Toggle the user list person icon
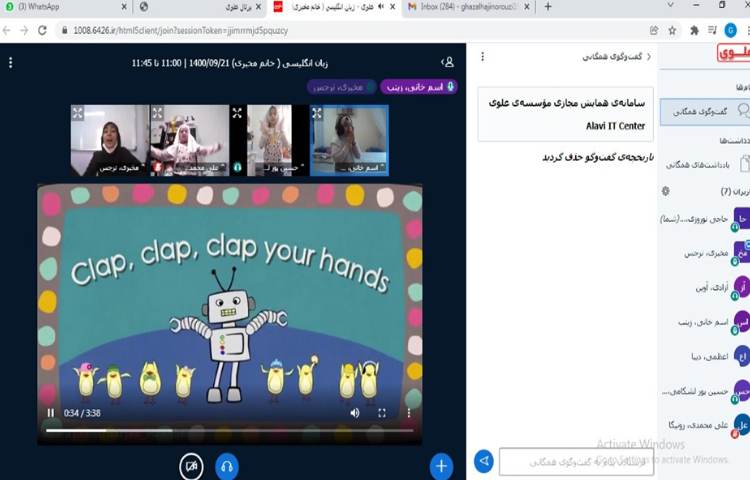The height and width of the screenshot is (480, 750). (x=448, y=62)
